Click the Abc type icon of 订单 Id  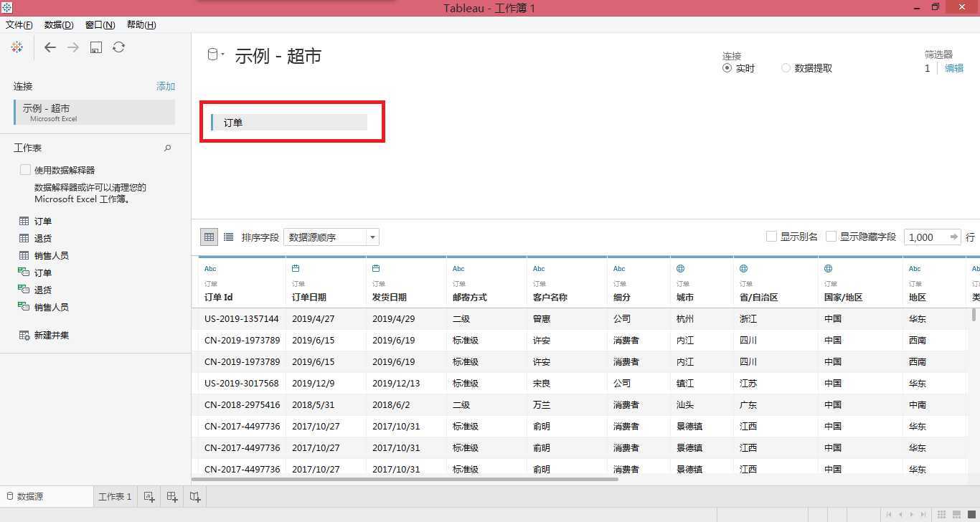pos(210,268)
